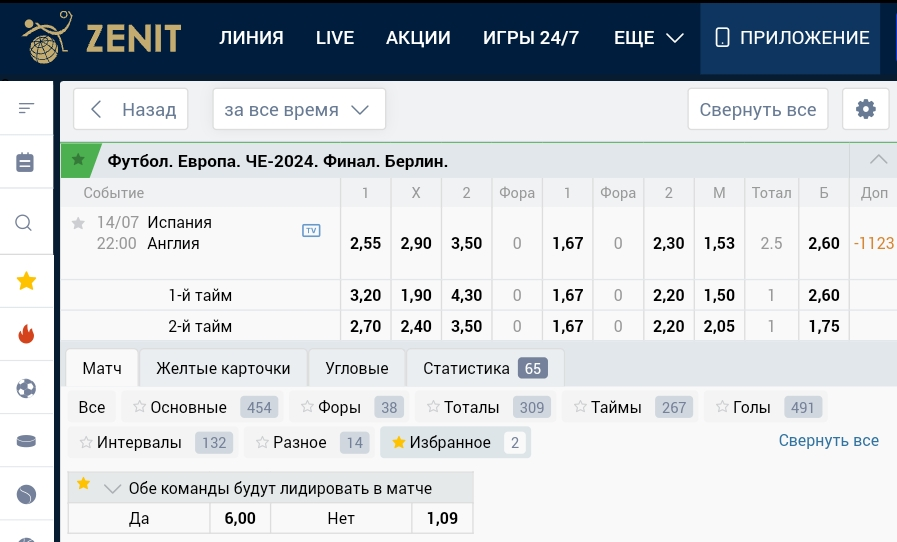Open additional markets -1123
Image resolution: width=897 pixels, height=542 pixels.
(874, 243)
